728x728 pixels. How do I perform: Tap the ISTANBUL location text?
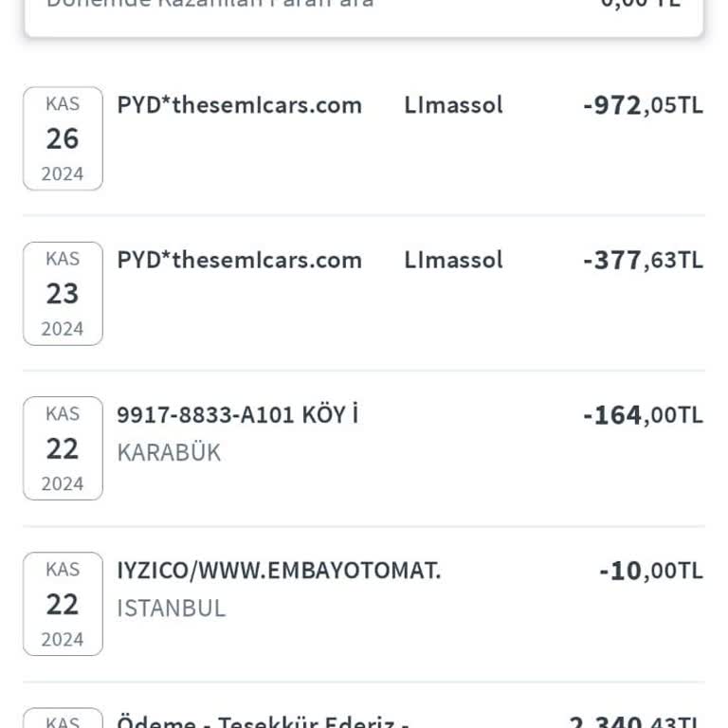(x=172, y=609)
